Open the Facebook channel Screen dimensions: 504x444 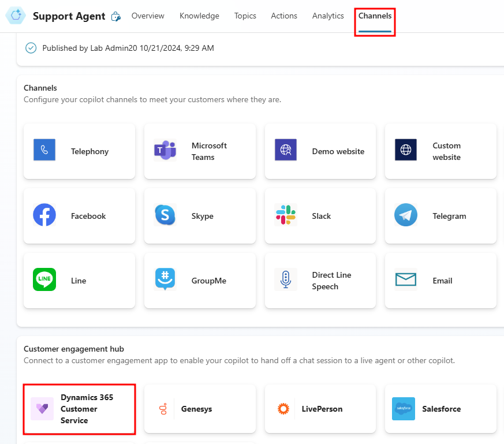tap(79, 215)
